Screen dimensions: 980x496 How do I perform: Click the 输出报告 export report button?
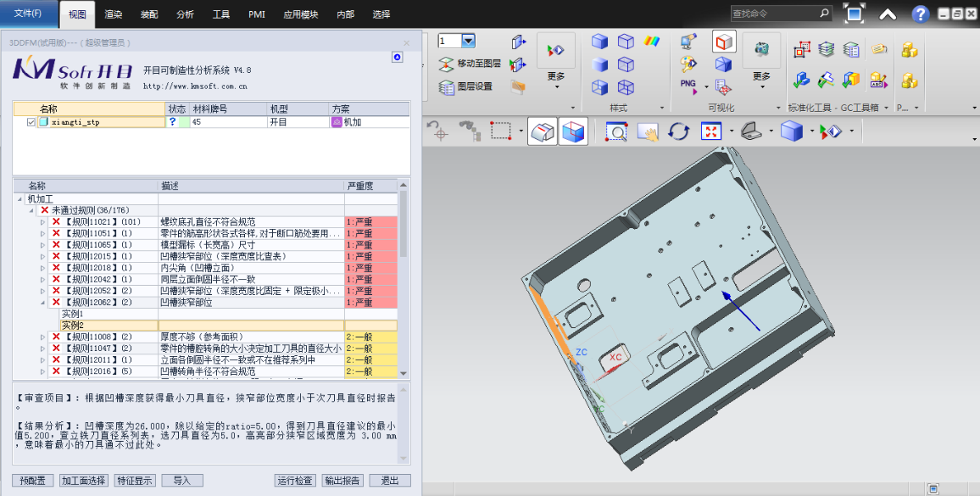click(x=342, y=481)
